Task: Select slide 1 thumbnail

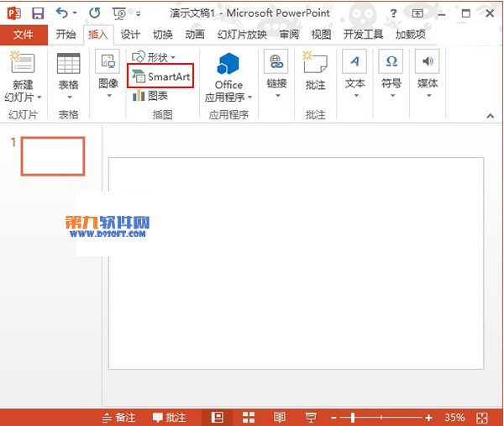Action: (x=53, y=156)
